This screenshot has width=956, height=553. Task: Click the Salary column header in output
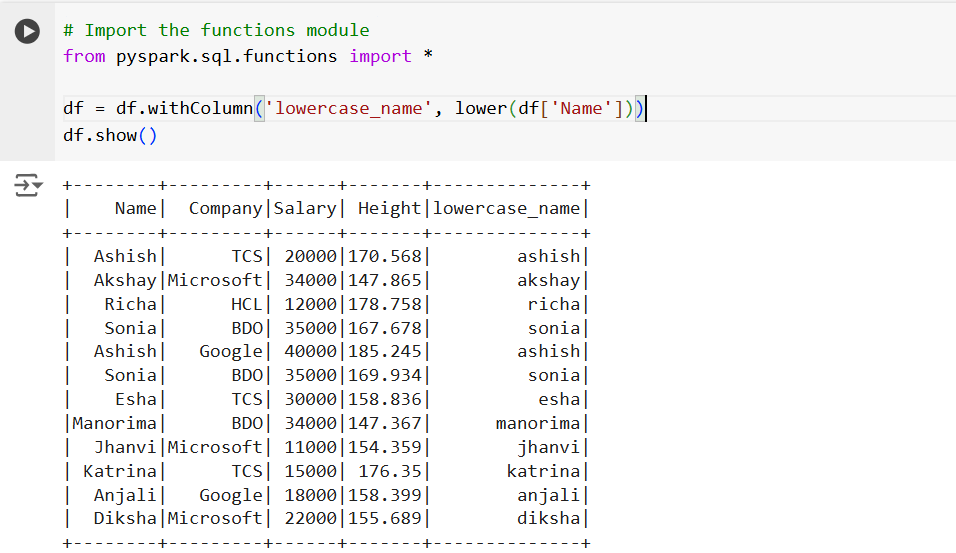[x=304, y=208]
